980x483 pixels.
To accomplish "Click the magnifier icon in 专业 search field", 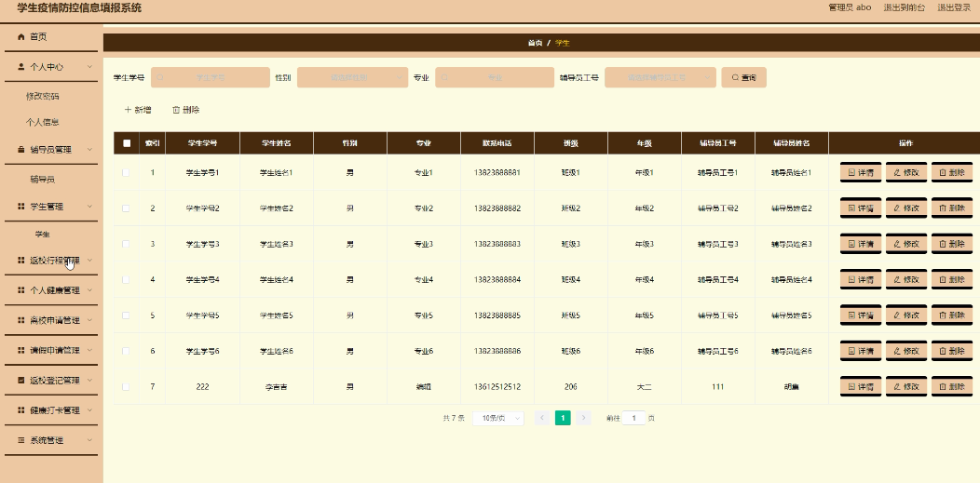I will tap(444, 78).
